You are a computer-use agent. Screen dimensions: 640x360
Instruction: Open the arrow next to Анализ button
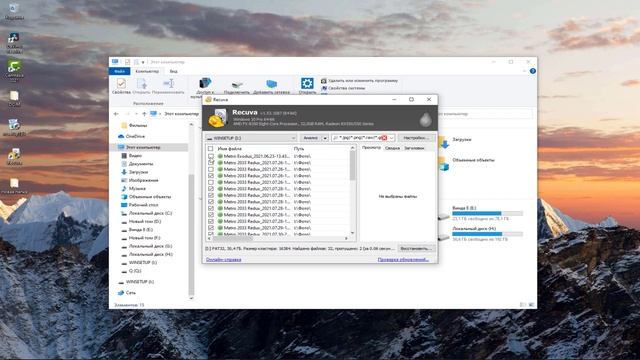point(325,138)
